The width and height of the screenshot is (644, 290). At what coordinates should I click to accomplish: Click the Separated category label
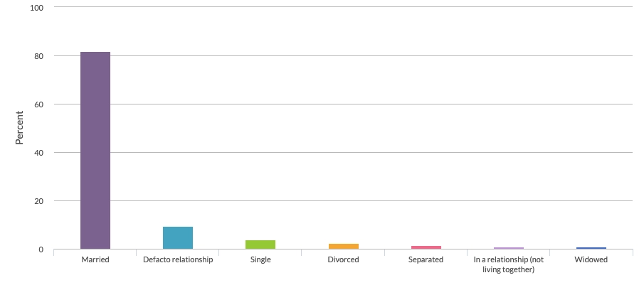click(426, 259)
